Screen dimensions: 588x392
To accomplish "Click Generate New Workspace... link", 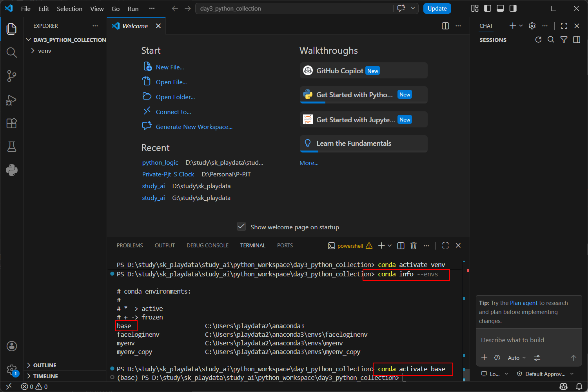I will coord(194,127).
